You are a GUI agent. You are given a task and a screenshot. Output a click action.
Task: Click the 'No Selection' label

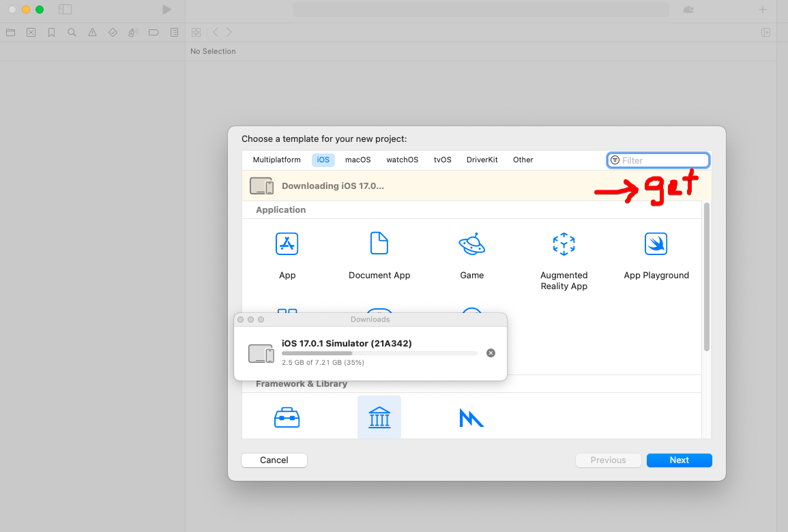(213, 51)
